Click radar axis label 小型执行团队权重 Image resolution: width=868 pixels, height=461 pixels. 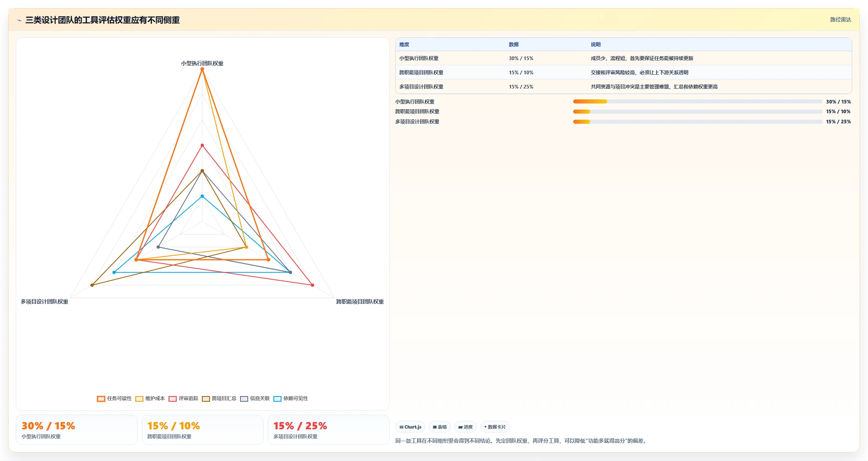202,63
